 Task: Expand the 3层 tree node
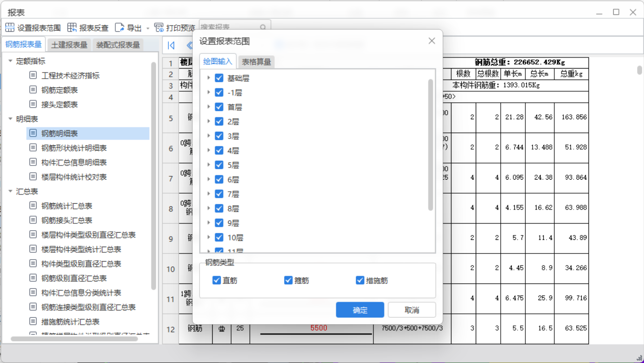(x=208, y=136)
